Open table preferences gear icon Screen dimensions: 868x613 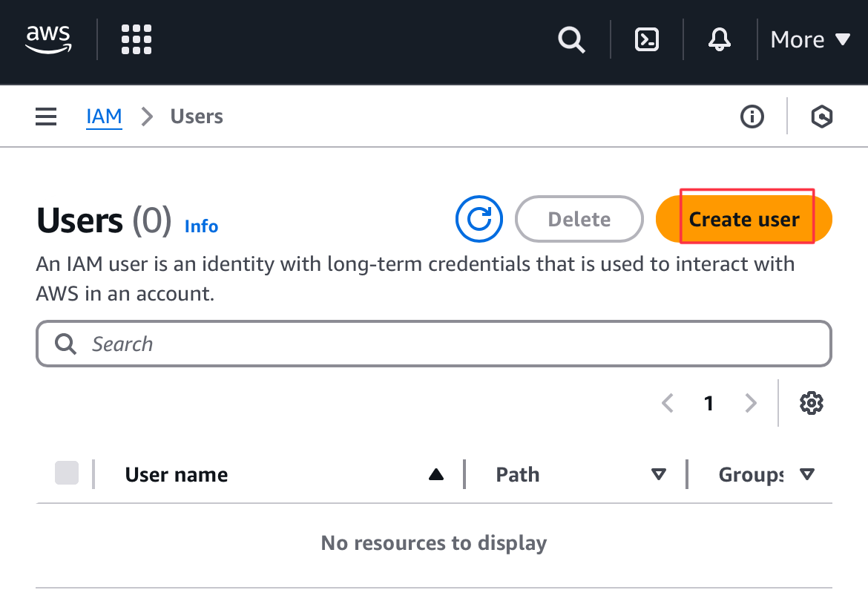pos(811,403)
